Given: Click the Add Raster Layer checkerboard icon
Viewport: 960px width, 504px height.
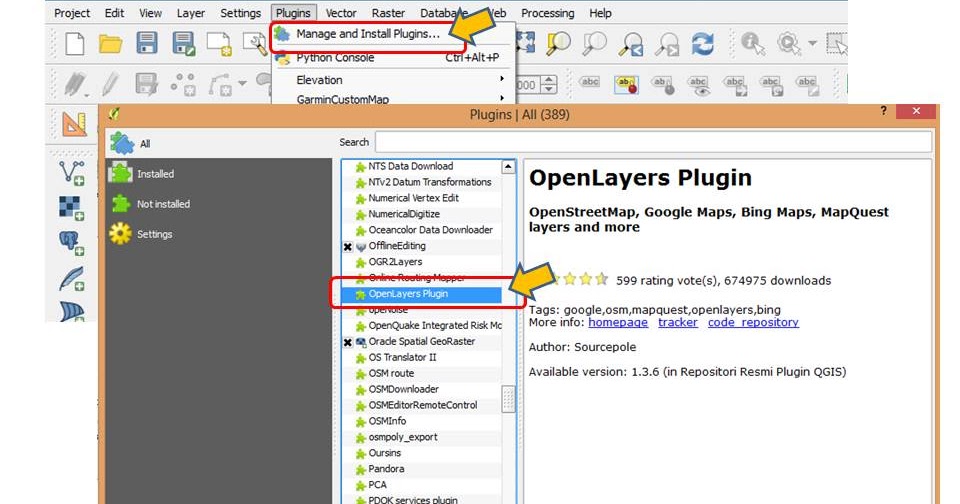Looking at the screenshot, I should pos(72,208).
